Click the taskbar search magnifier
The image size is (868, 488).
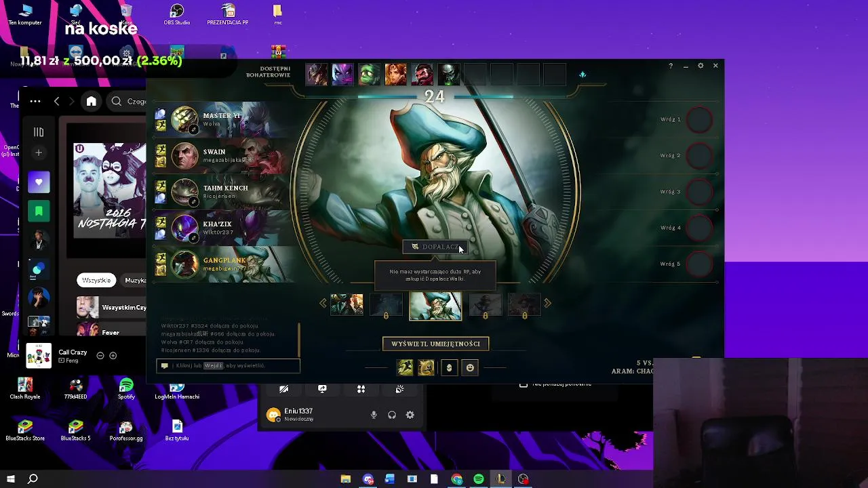point(33,479)
